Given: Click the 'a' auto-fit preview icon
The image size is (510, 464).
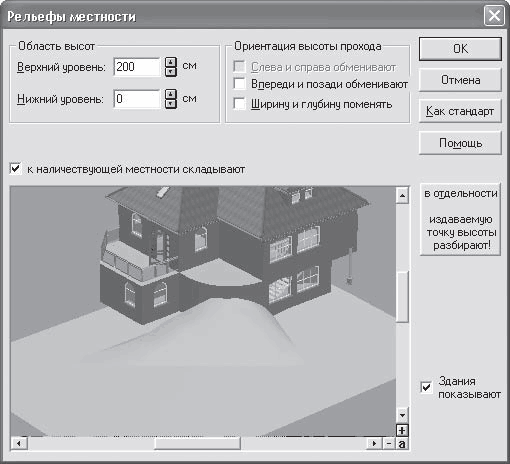Looking at the screenshot, I should coord(402,444).
